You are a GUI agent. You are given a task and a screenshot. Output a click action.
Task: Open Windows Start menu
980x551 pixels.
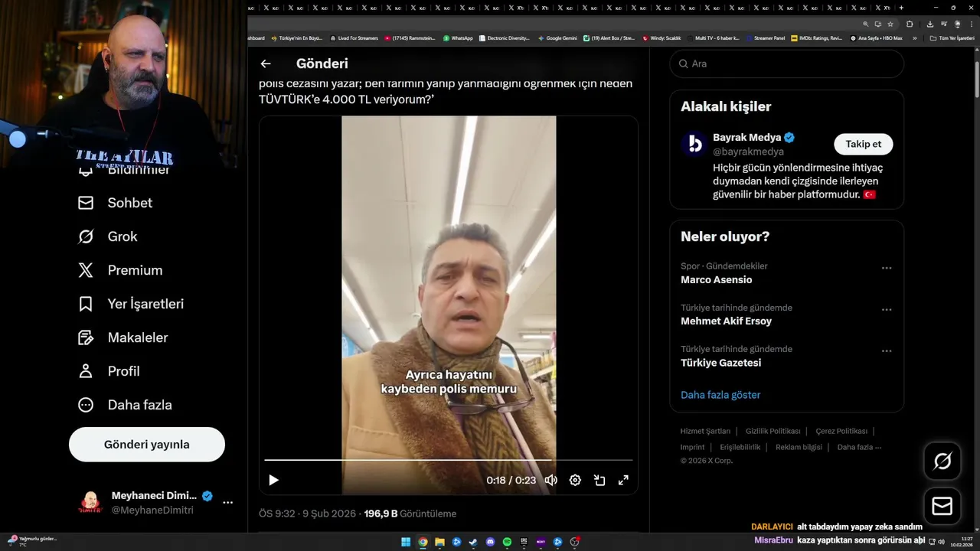point(406,542)
